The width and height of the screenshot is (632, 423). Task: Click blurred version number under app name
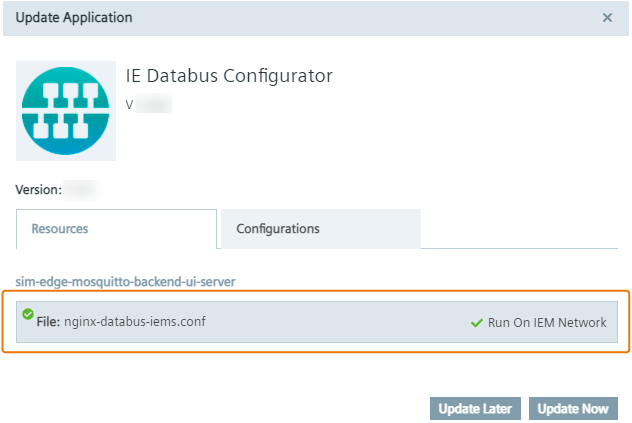coord(154,104)
